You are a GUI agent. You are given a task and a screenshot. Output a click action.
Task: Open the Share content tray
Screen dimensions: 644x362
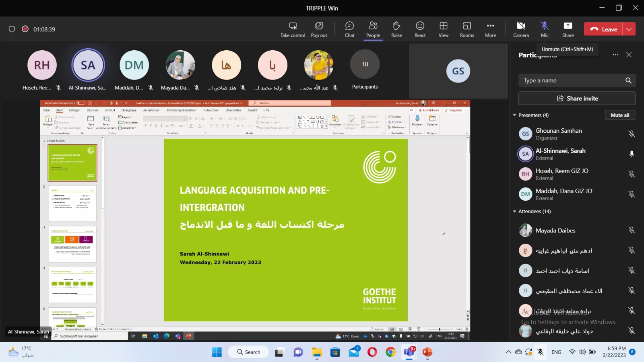(568, 29)
